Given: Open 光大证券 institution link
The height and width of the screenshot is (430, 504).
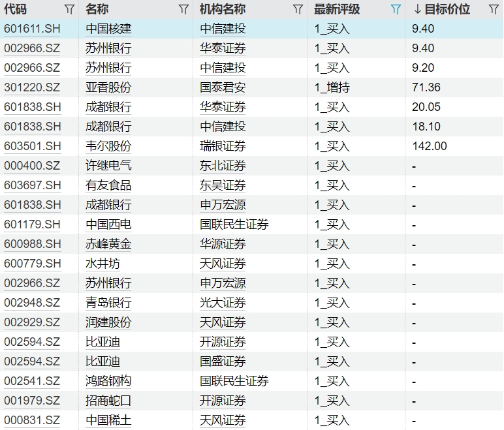Looking at the screenshot, I should click(223, 303).
